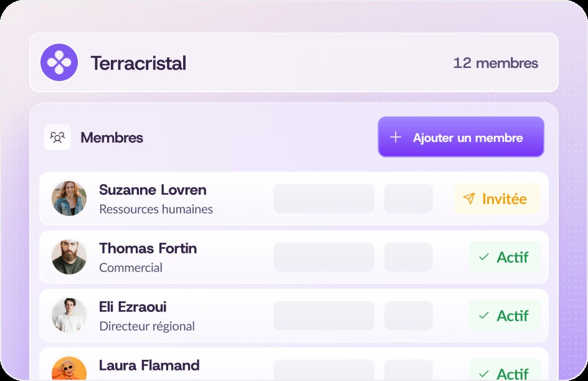Click the Terracristal team name

pos(138,63)
